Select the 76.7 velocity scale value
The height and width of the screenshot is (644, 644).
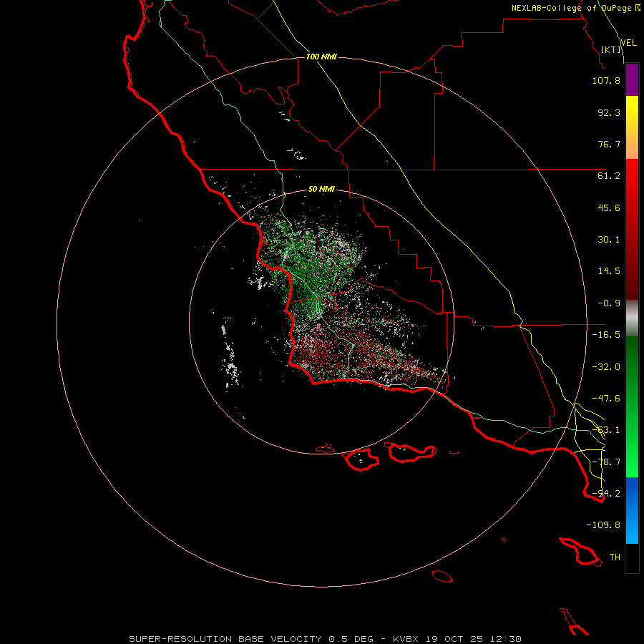point(609,144)
